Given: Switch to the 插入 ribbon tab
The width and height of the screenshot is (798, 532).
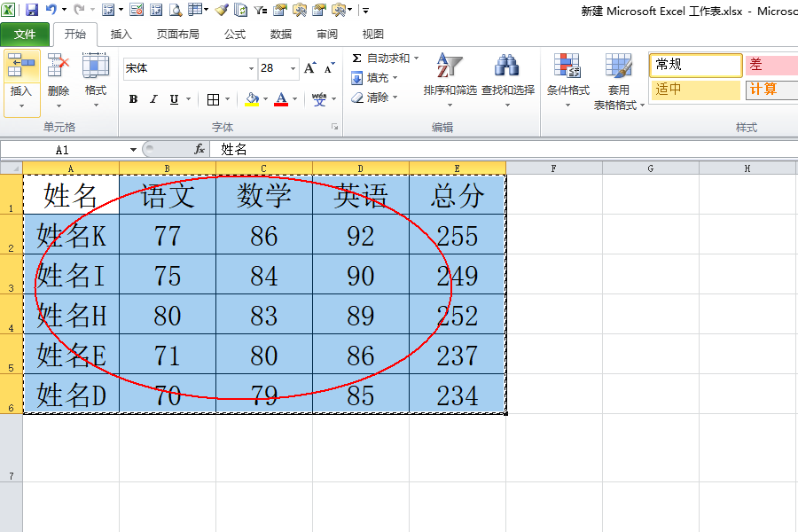Looking at the screenshot, I should [121, 34].
